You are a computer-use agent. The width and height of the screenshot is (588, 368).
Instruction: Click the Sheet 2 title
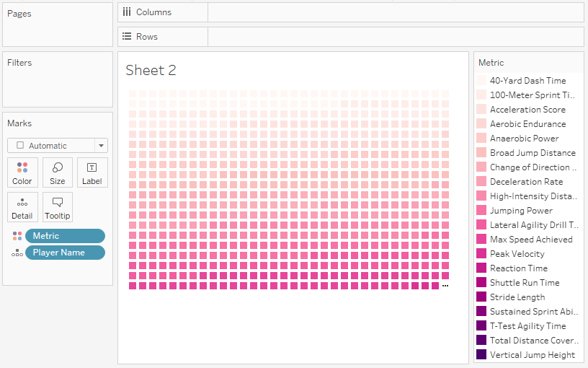(151, 70)
